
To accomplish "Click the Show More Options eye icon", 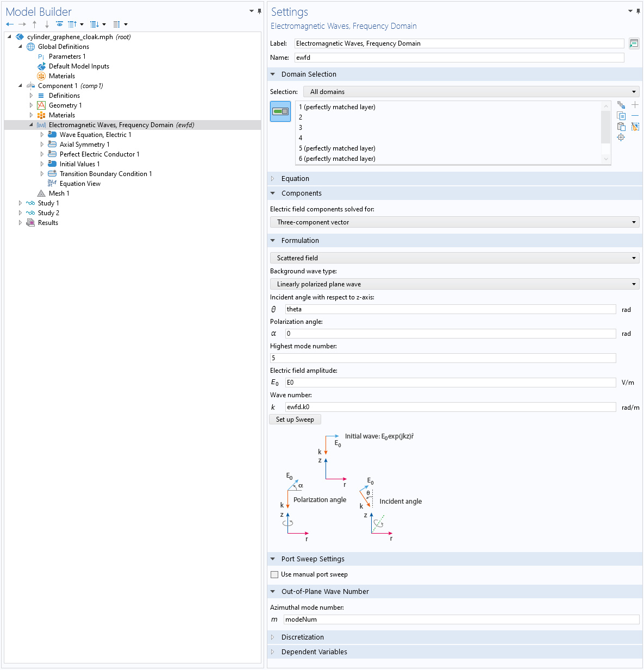I will coord(59,24).
